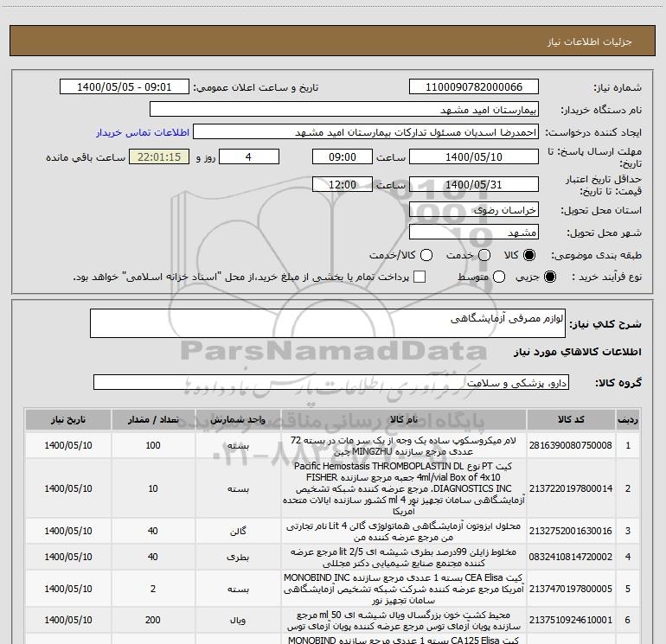Click the MINGZHU microscope slide item name
The image size is (666, 644).
[404, 446]
